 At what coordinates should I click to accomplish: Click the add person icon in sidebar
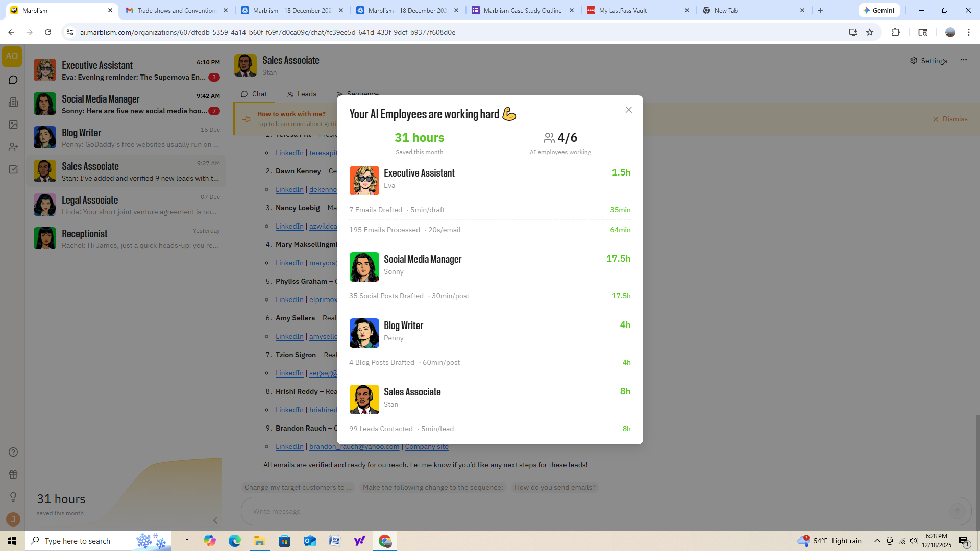[x=13, y=147]
